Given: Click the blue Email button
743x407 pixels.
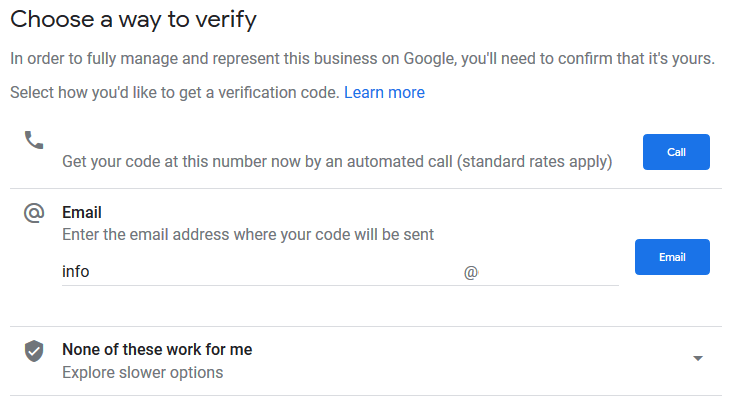Looking at the screenshot, I should (x=672, y=257).
